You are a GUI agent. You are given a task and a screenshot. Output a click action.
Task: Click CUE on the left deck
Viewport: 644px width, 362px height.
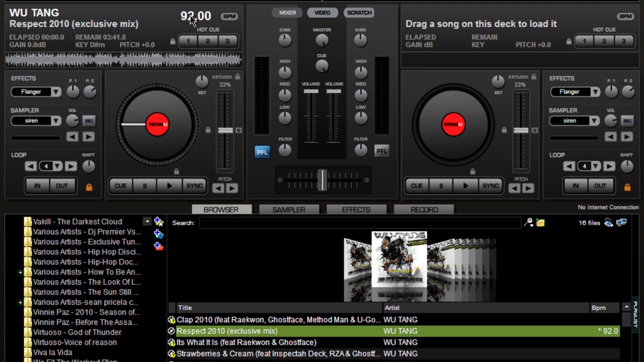[121, 186]
